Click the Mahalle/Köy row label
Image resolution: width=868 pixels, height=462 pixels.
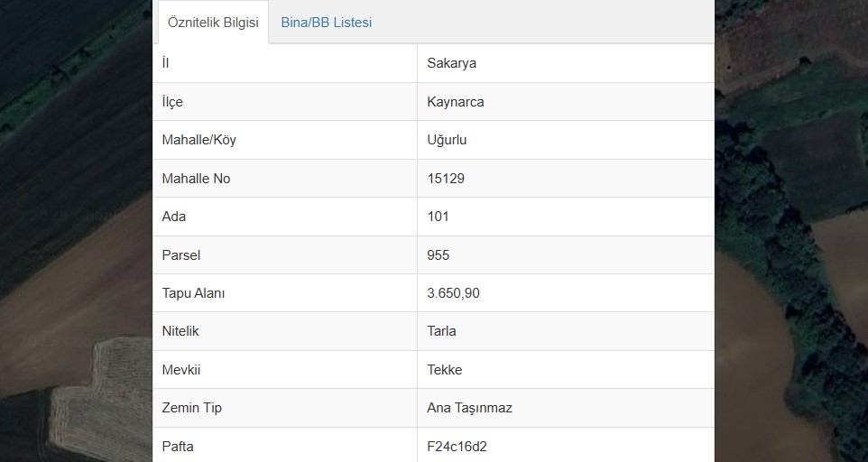(x=199, y=140)
